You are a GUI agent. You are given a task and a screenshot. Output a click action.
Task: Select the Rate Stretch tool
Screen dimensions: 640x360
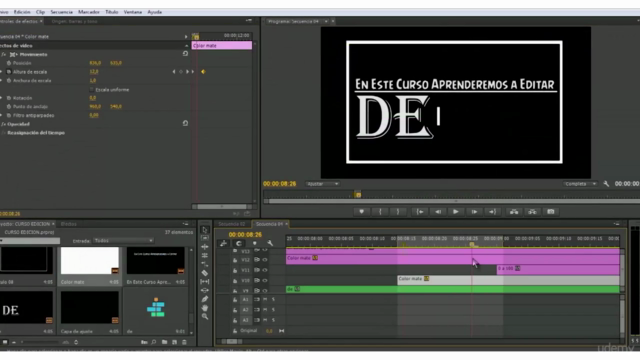205,264
